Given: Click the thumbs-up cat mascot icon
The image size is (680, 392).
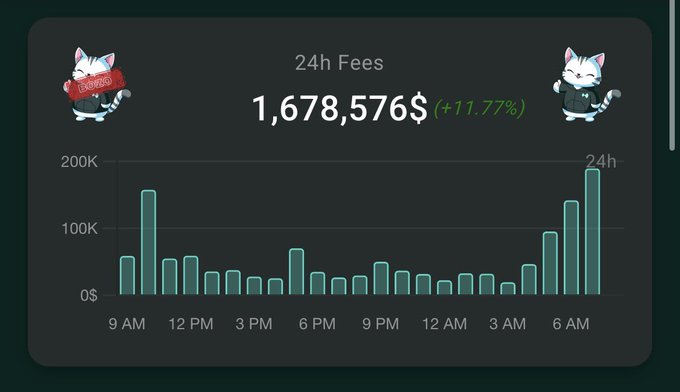Looking at the screenshot, I should pyautogui.click(x=586, y=85).
